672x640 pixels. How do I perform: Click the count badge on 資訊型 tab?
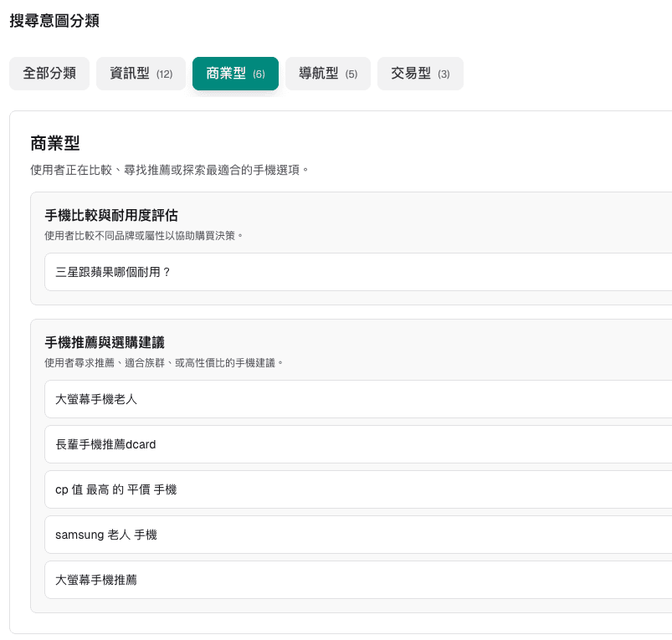[165, 74]
